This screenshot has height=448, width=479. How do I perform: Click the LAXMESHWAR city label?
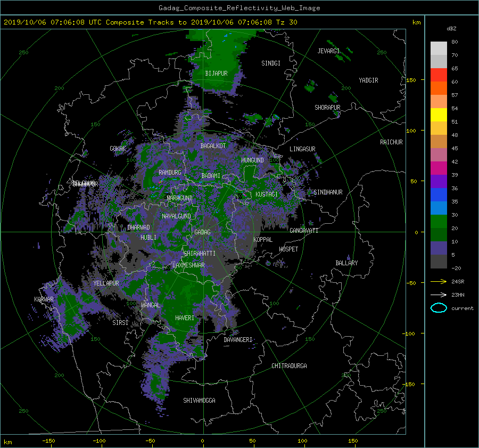click(188, 265)
